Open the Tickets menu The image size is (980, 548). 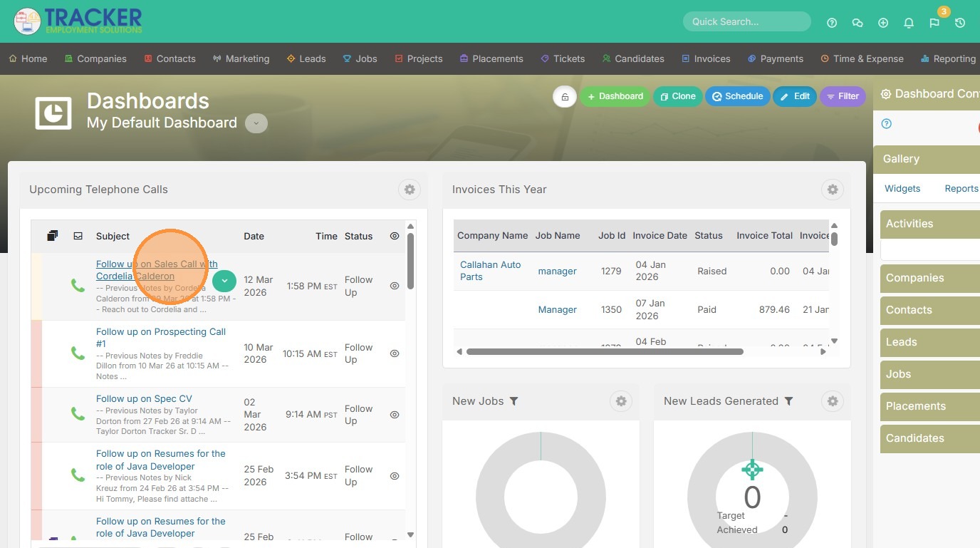[563, 59]
